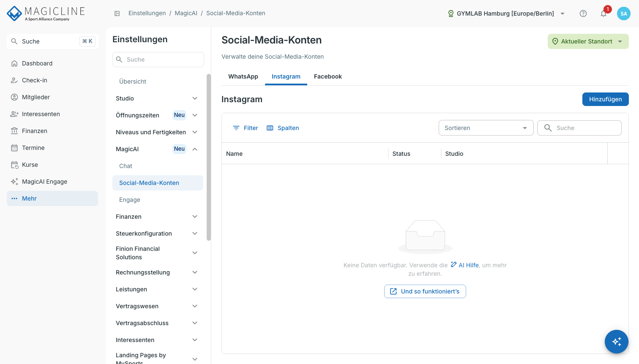Screen dimensions: 639x364
Task: Focus the settings sidebar Suche field
Action: (x=158, y=60)
